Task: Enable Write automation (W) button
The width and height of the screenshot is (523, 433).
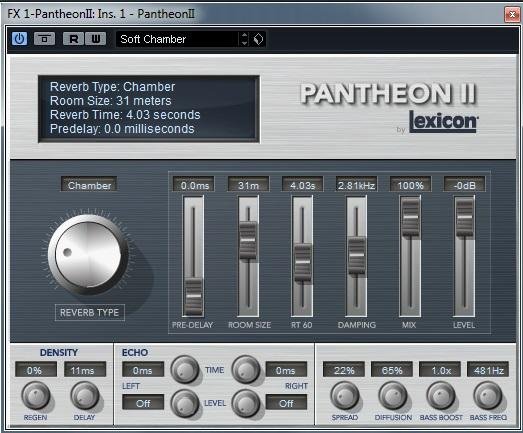Action: pyautogui.click(x=96, y=39)
